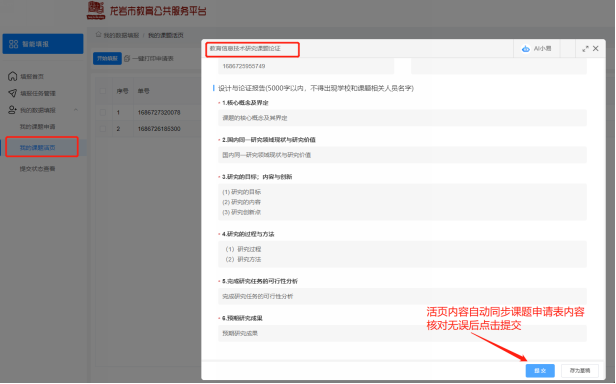Click 我的数据填报 breadcrumb
616x384 pixels.
121,35
